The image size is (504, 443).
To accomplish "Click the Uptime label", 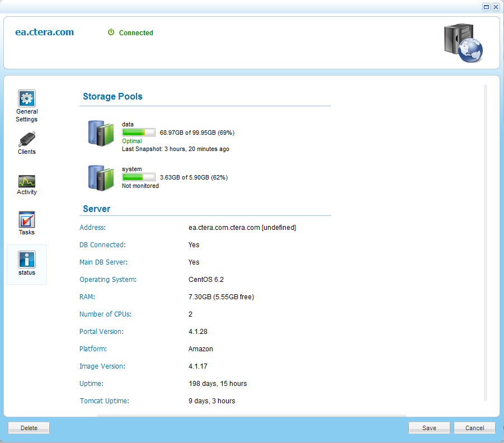I will pyautogui.click(x=92, y=384).
